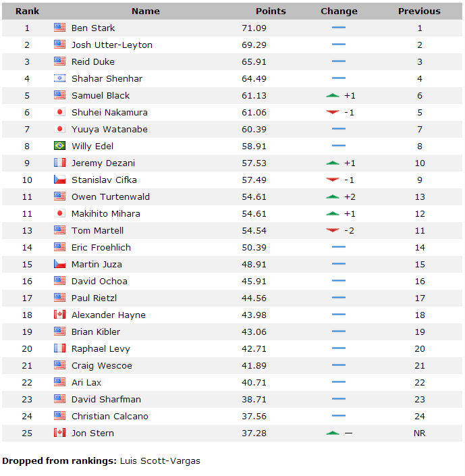Click the player name Owen Turtenwald
The height and width of the screenshot is (476, 465).
coord(111,196)
